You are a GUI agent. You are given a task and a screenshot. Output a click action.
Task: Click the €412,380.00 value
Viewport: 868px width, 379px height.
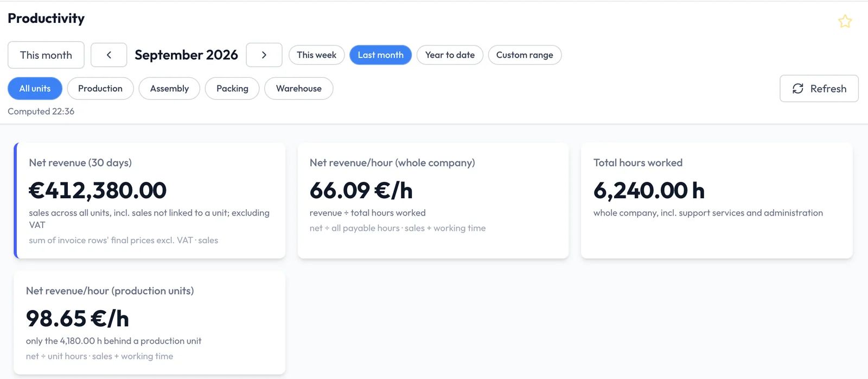click(x=98, y=190)
